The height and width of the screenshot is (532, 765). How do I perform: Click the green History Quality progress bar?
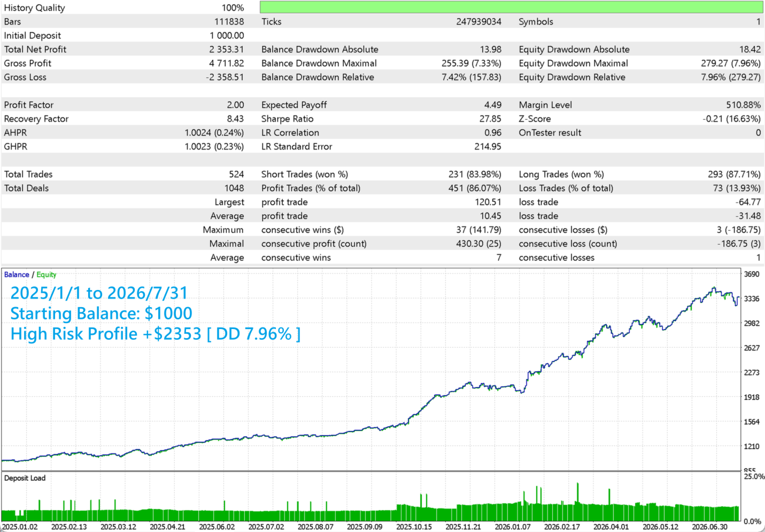511,7
